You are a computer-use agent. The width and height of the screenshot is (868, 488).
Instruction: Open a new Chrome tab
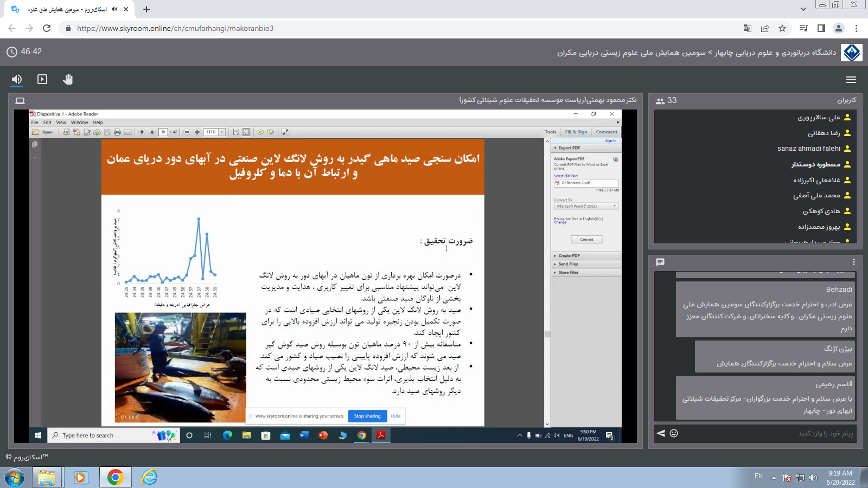(x=146, y=9)
